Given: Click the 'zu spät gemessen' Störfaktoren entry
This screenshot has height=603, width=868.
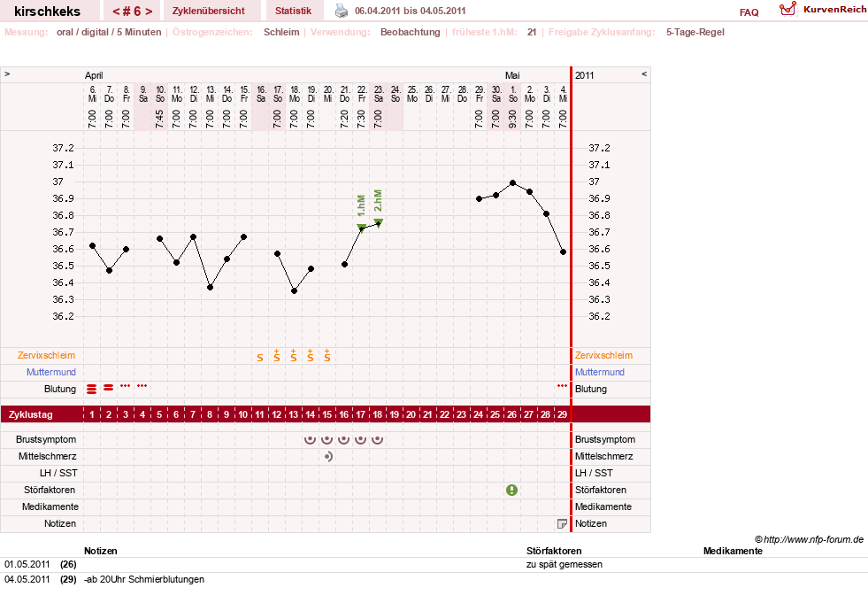Looking at the screenshot, I should tap(565, 564).
